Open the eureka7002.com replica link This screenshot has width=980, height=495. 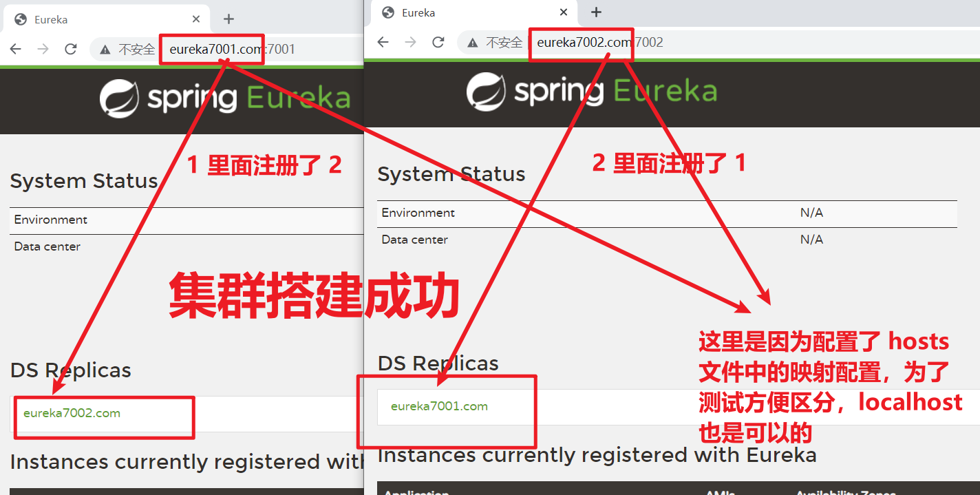tap(72, 413)
